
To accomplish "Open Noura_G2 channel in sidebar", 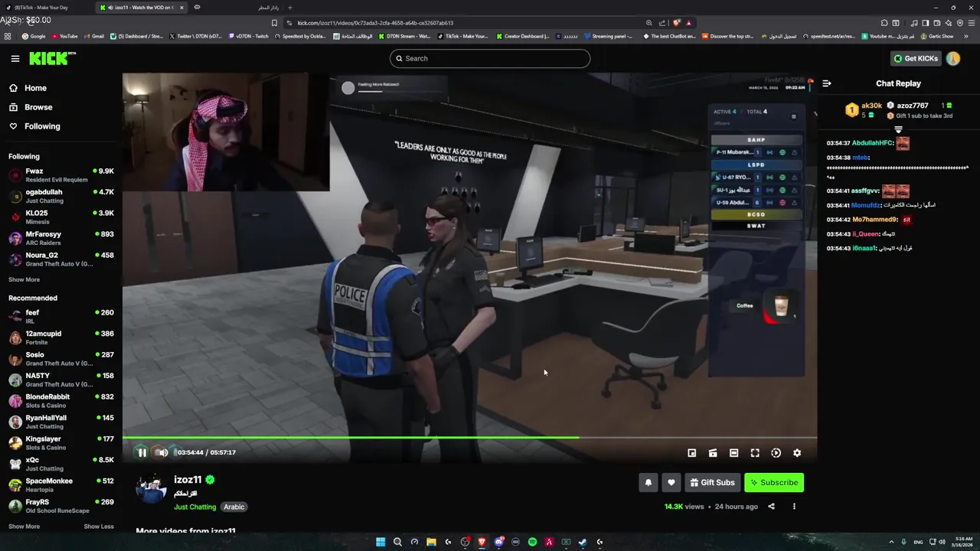I will click(61, 259).
